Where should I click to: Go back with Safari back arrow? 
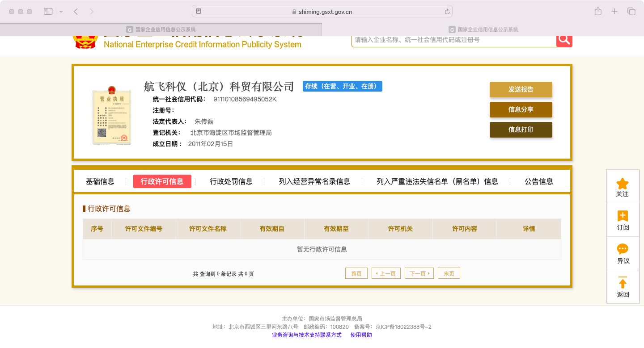pos(76,12)
